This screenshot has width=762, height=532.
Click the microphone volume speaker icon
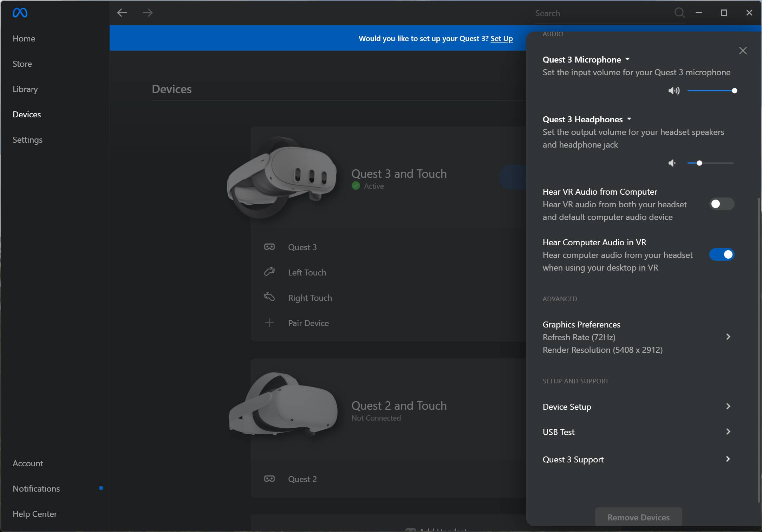coord(673,91)
